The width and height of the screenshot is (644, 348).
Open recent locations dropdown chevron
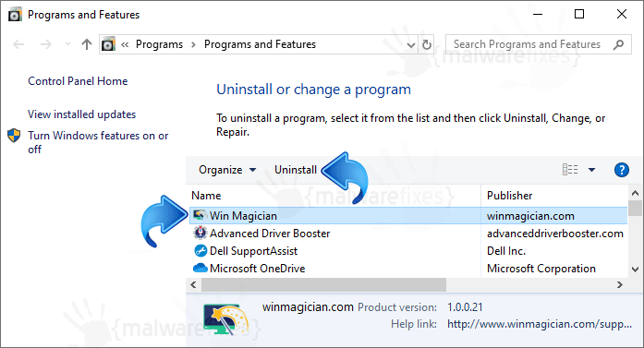67,44
